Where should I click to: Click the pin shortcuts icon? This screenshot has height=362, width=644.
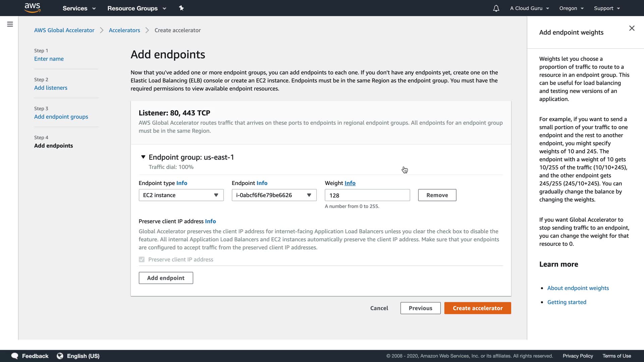(x=181, y=8)
